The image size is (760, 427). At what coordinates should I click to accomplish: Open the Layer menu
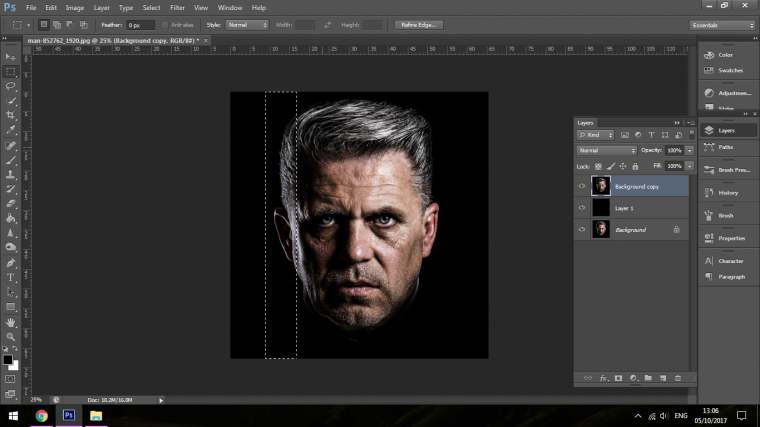(101, 8)
